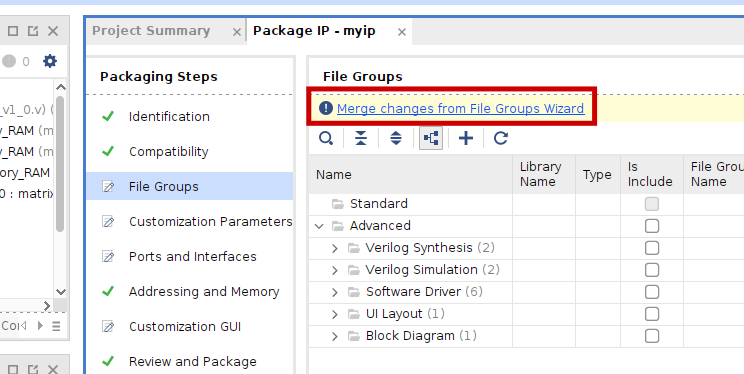Click the Name column header
The image size is (744, 374).
(x=410, y=174)
